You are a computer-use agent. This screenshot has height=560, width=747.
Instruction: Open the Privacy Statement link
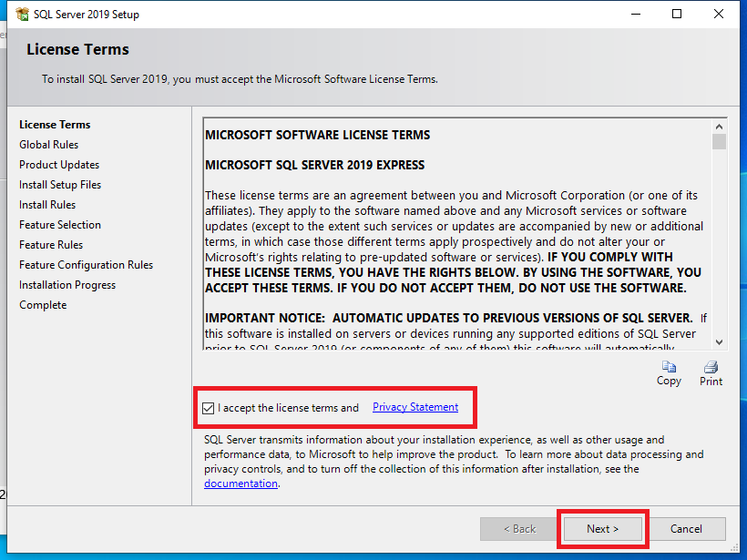(415, 407)
